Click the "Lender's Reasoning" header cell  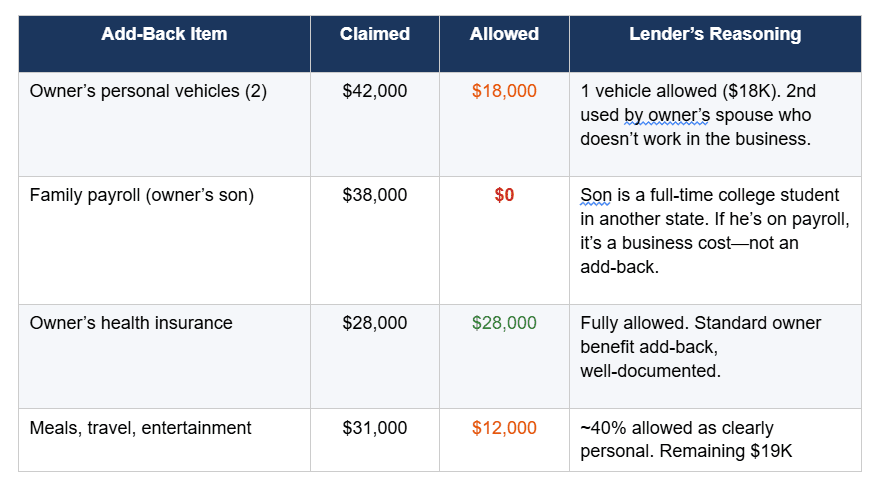point(715,34)
